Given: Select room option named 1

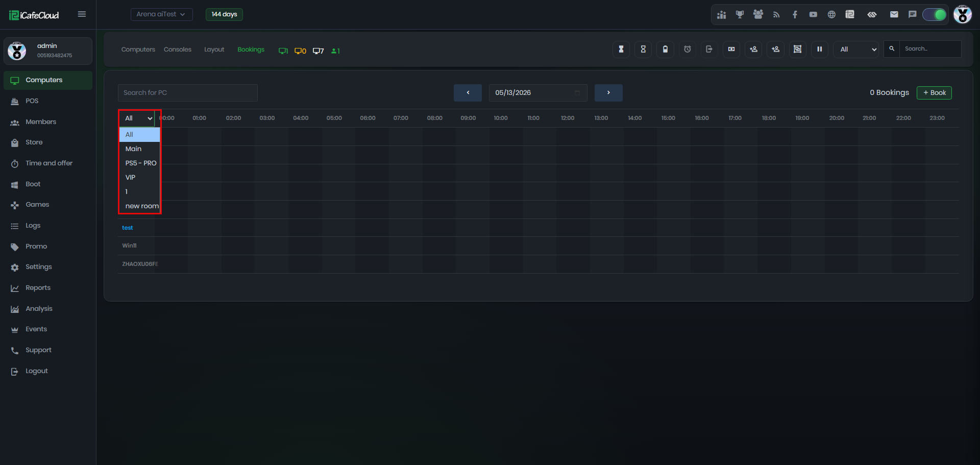Looking at the screenshot, I should [139, 192].
